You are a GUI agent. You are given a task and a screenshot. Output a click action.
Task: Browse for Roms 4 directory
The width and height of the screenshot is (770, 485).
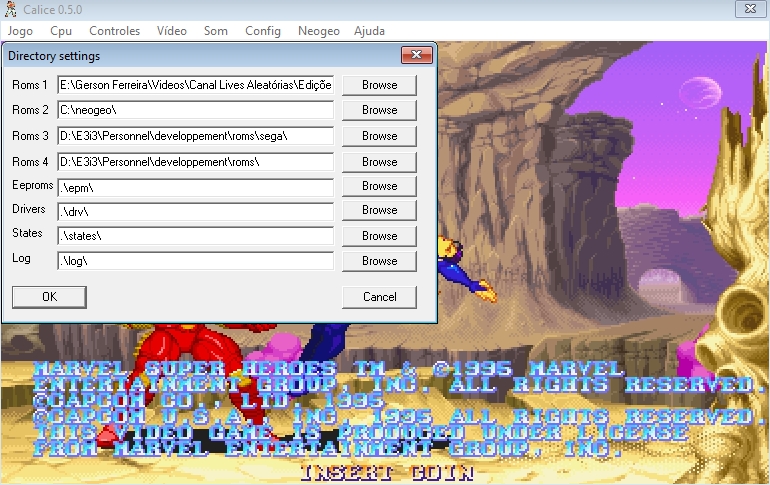(x=379, y=162)
